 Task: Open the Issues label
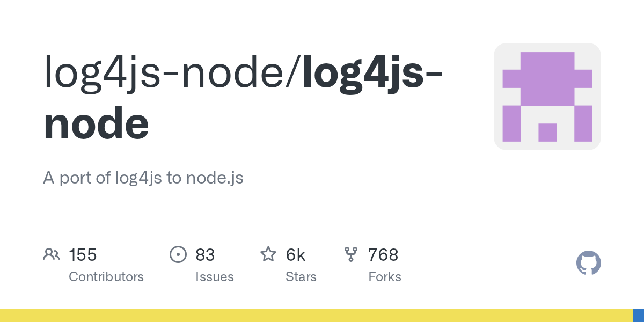pyautogui.click(x=215, y=277)
